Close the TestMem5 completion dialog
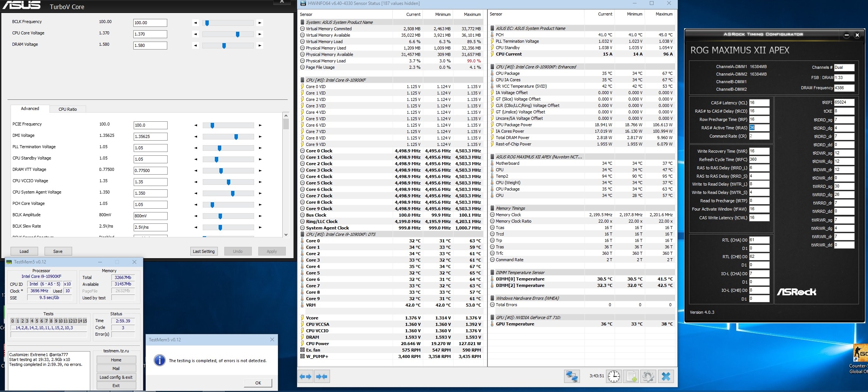The height and width of the screenshot is (392, 868). 272,339
